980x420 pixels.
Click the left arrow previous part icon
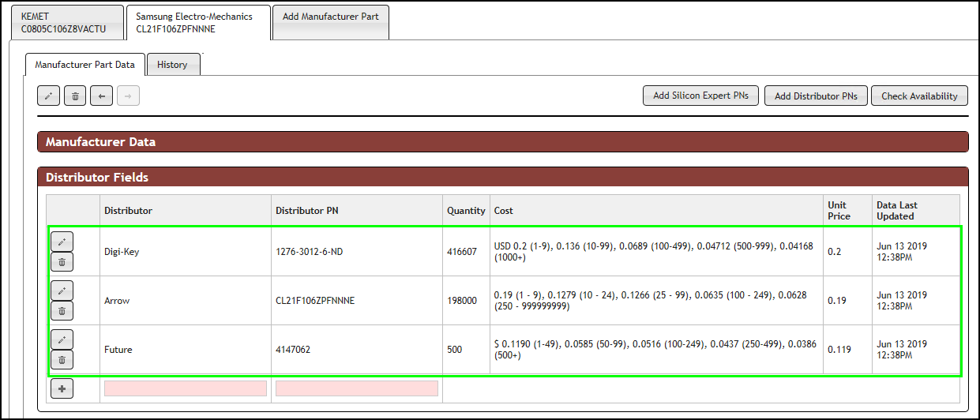[x=101, y=96]
